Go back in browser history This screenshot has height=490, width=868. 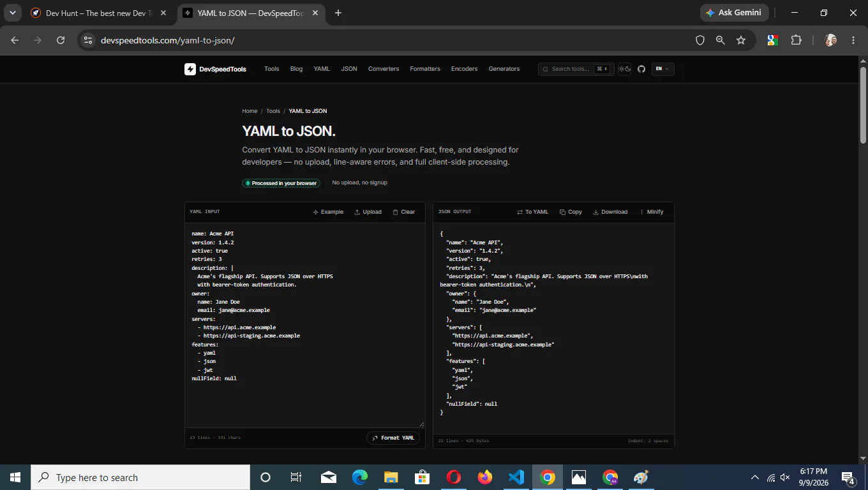15,40
